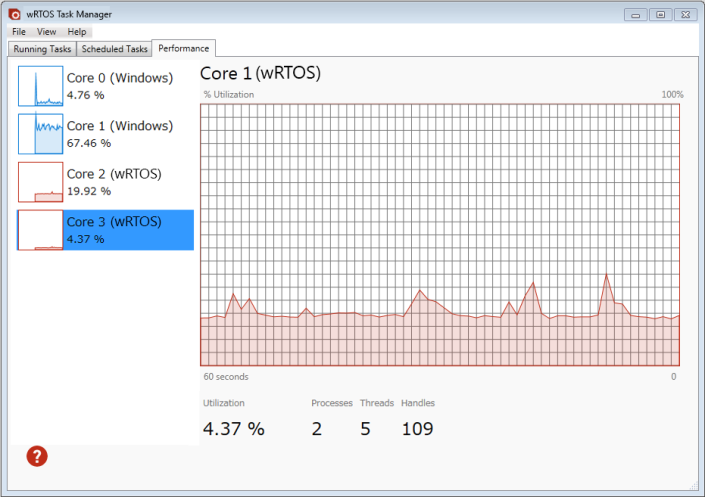705x497 pixels.
Task: Select Core 2 (wRTOS) mini graph thumbnail
Action: [x=40, y=182]
